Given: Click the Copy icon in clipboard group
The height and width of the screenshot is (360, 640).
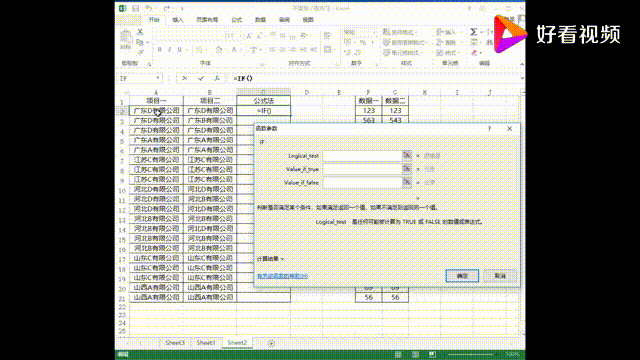Looking at the screenshot, I should pos(140,42).
